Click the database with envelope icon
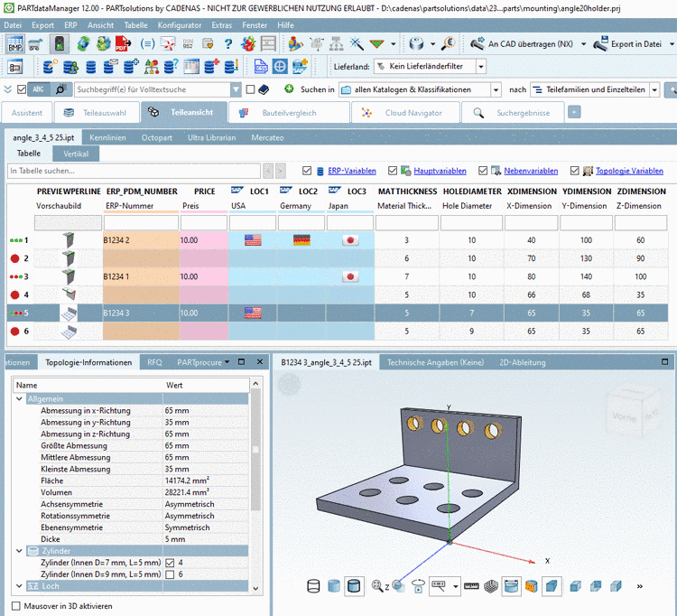The width and height of the screenshot is (677, 616). pos(110,67)
